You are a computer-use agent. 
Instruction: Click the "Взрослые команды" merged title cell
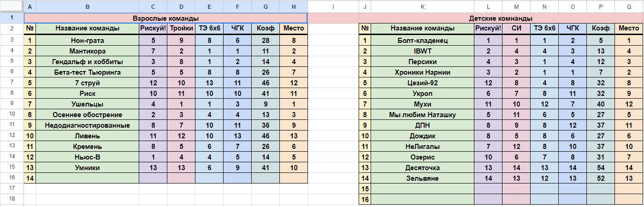(165, 18)
